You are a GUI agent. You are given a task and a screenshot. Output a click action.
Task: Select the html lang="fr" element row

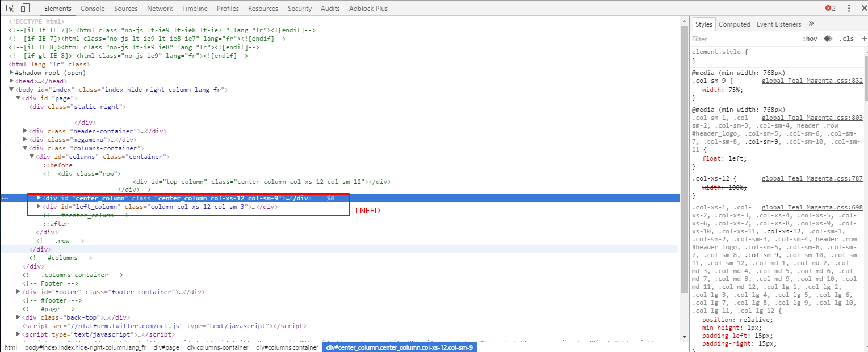50,64
